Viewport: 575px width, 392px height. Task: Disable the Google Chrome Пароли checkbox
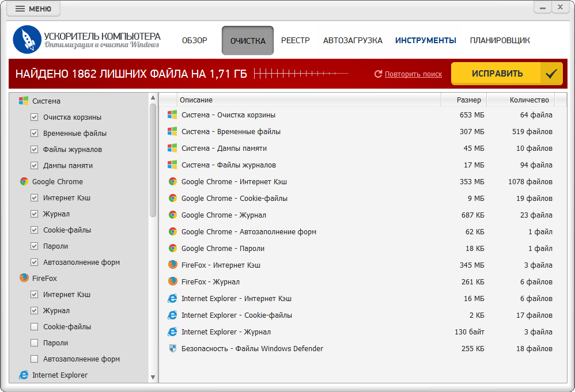click(x=34, y=246)
